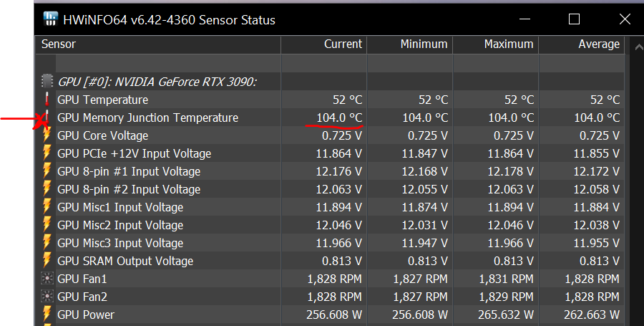
Task: Select the GPU Power label
Action: [x=86, y=315]
